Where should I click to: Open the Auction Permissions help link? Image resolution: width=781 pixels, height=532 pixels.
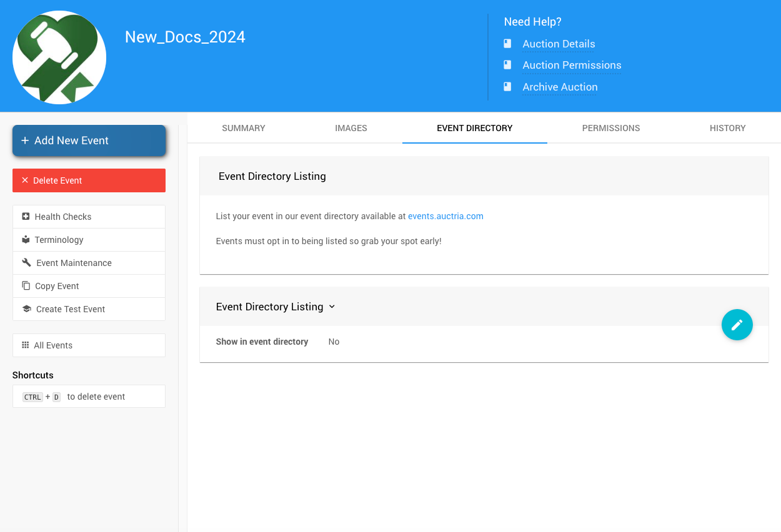[572, 65]
